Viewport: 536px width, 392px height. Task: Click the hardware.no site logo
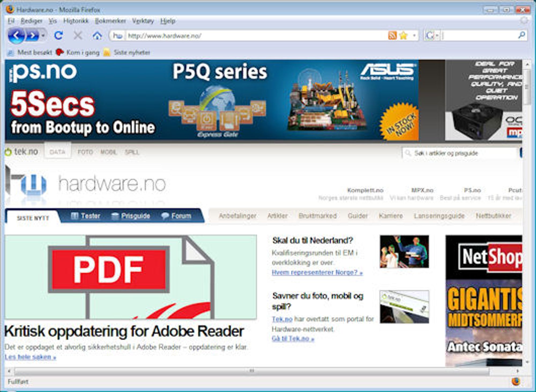(x=86, y=183)
